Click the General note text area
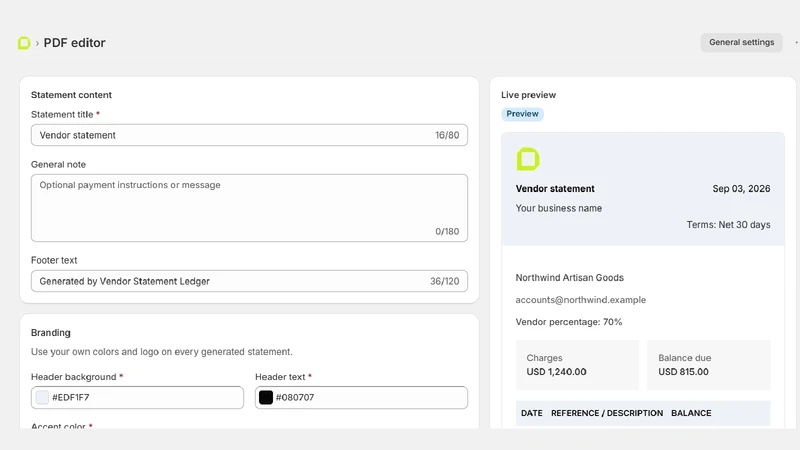800x450 pixels. [249, 208]
